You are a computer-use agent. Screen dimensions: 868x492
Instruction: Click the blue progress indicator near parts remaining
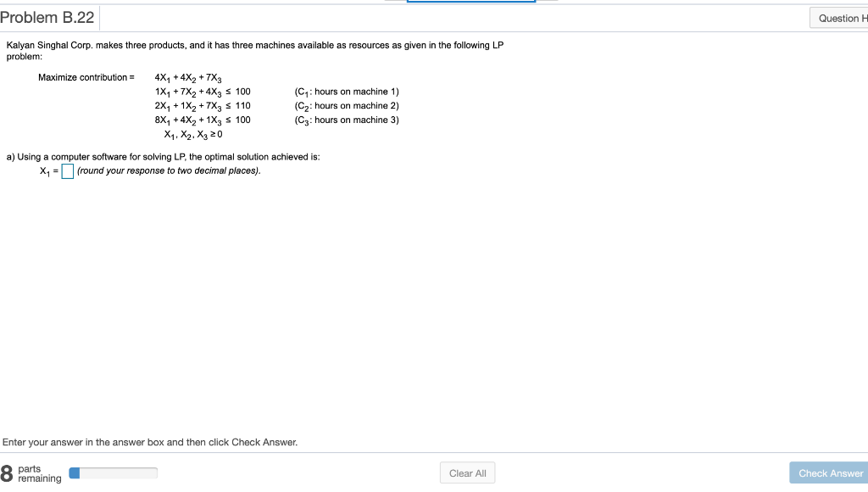76,472
